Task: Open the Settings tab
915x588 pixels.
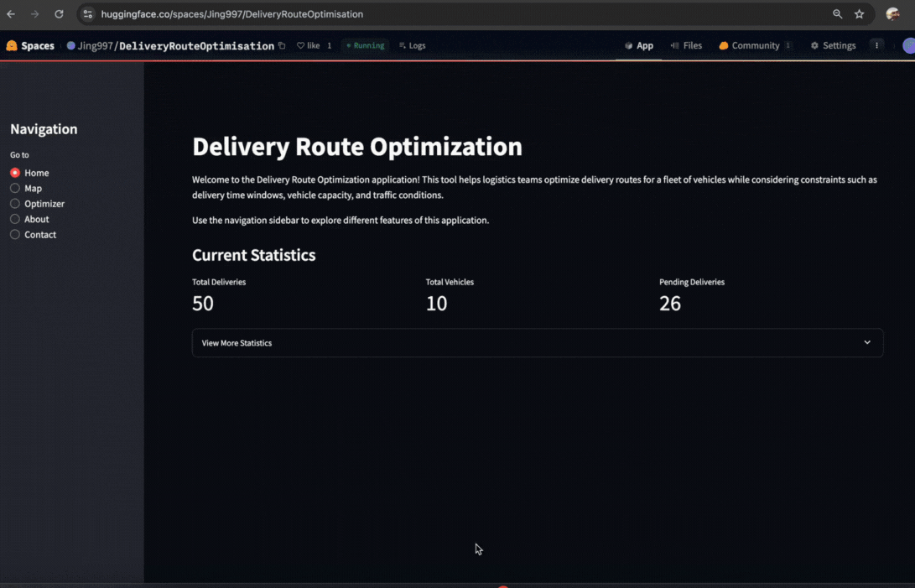Action: [834, 45]
